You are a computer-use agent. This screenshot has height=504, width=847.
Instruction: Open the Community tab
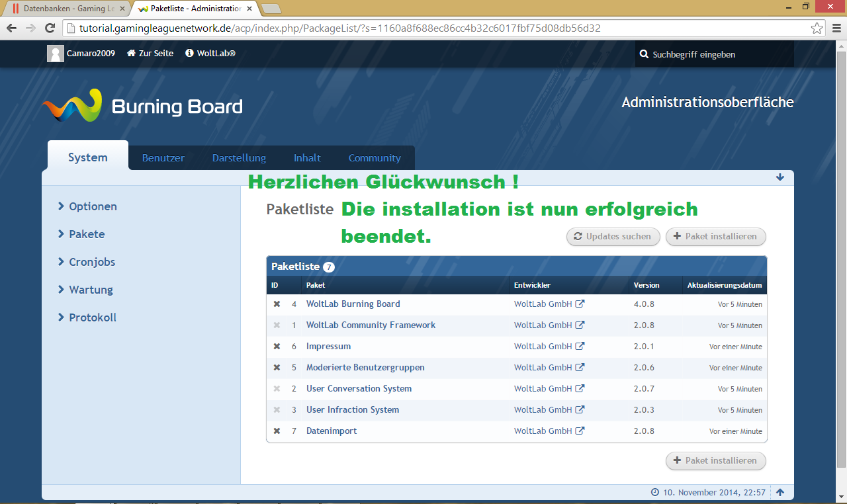coord(375,158)
